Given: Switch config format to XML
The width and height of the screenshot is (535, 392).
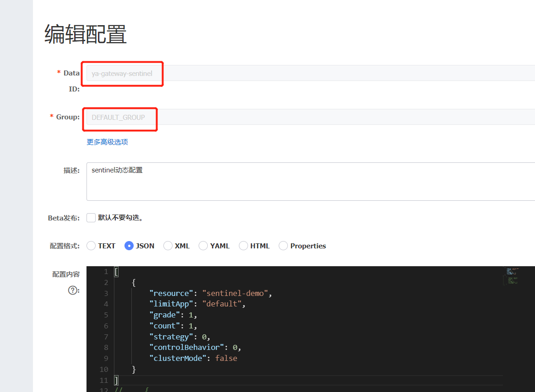Looking at the screenshot, I should (x=168, y=246).
